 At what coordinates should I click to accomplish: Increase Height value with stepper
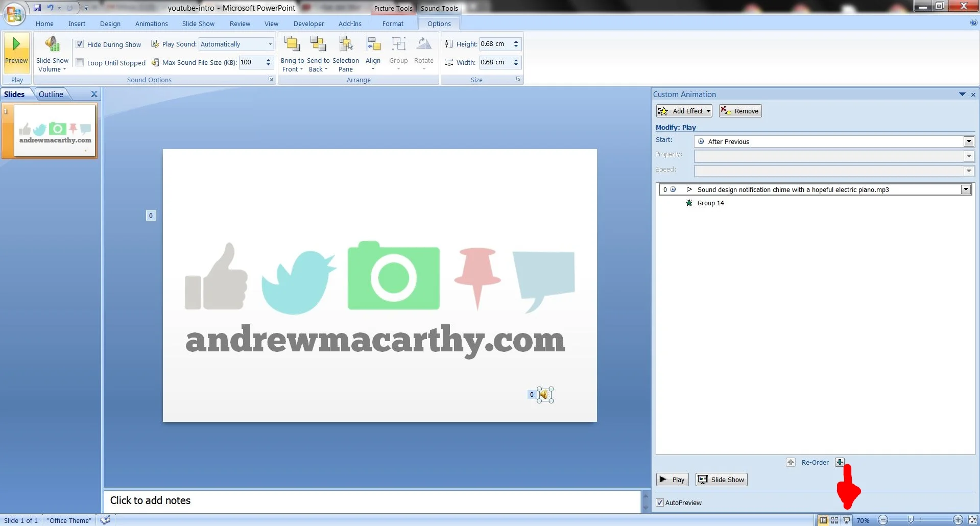516,41
